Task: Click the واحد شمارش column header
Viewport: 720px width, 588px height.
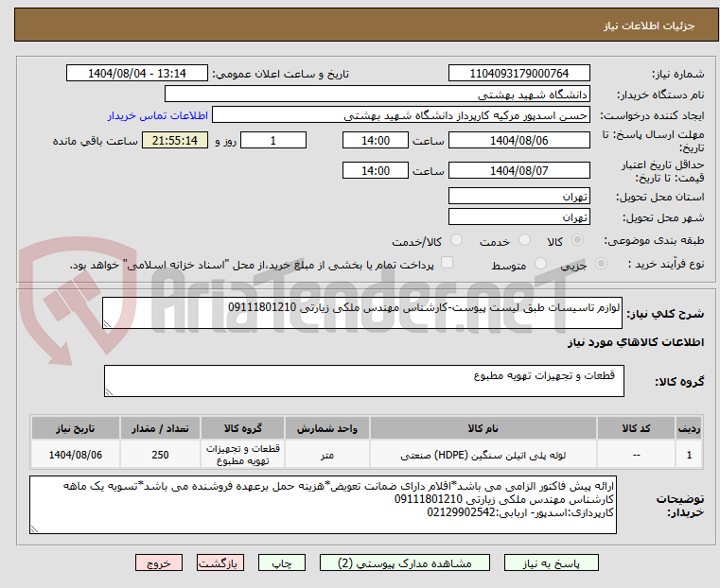Action: coord(327,428)
